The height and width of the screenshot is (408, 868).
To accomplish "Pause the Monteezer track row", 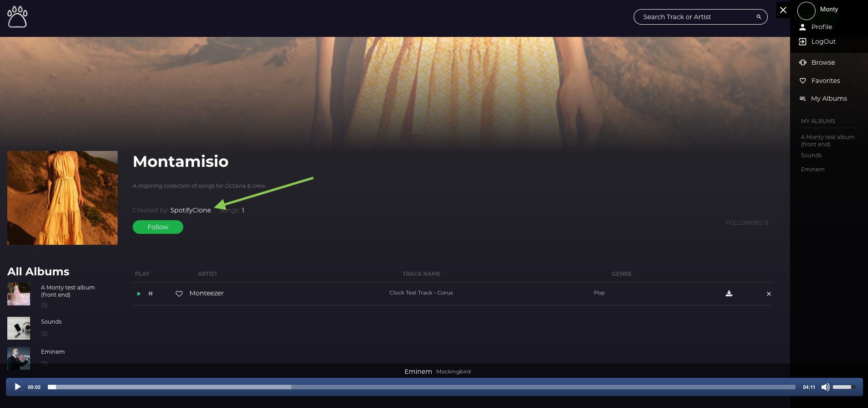I will coord(150,294).
